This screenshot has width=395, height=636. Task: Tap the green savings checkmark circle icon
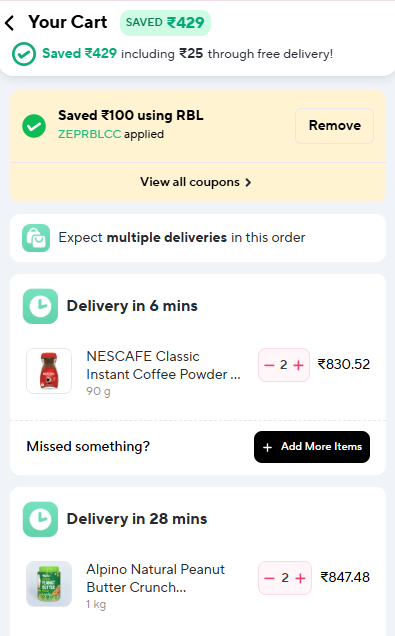(x=24, y=54)
